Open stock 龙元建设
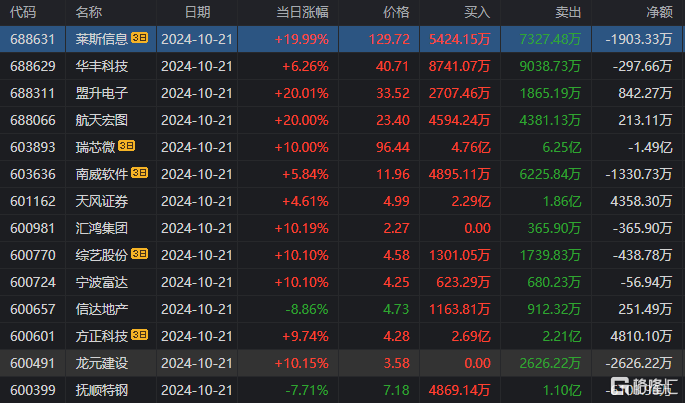This screenshot has width=685, height=403. (101, 364)
